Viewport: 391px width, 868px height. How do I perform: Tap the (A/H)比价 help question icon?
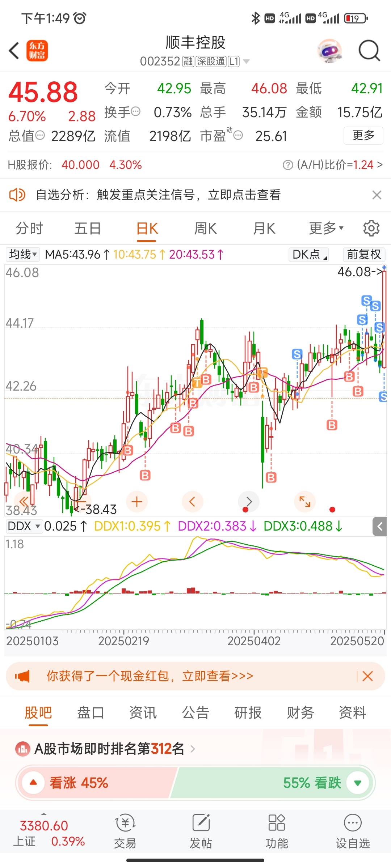[288, 165]
